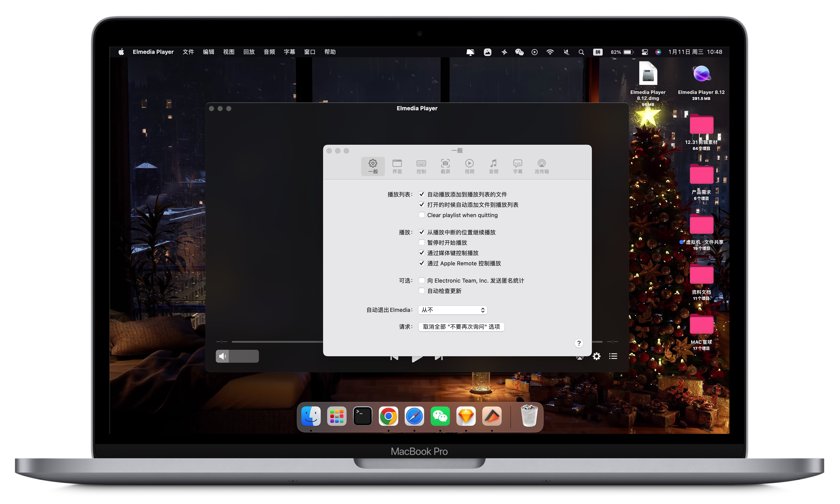Select the 一般 general tab

click(x=373, y=166)
